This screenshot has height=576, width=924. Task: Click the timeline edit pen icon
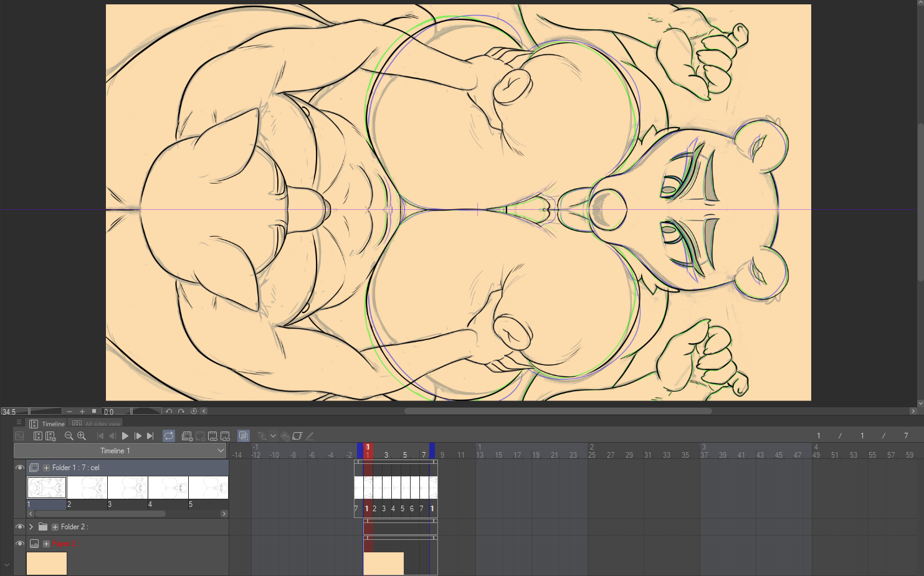tap(310, 436)
